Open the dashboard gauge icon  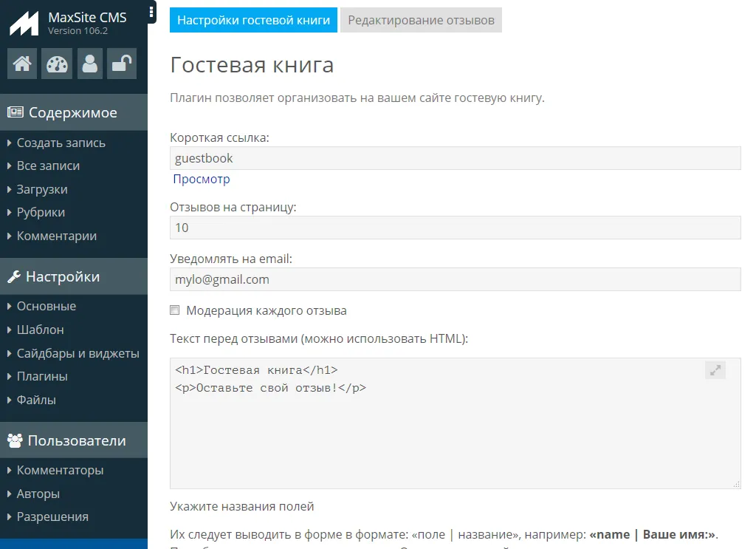point(57,64)
